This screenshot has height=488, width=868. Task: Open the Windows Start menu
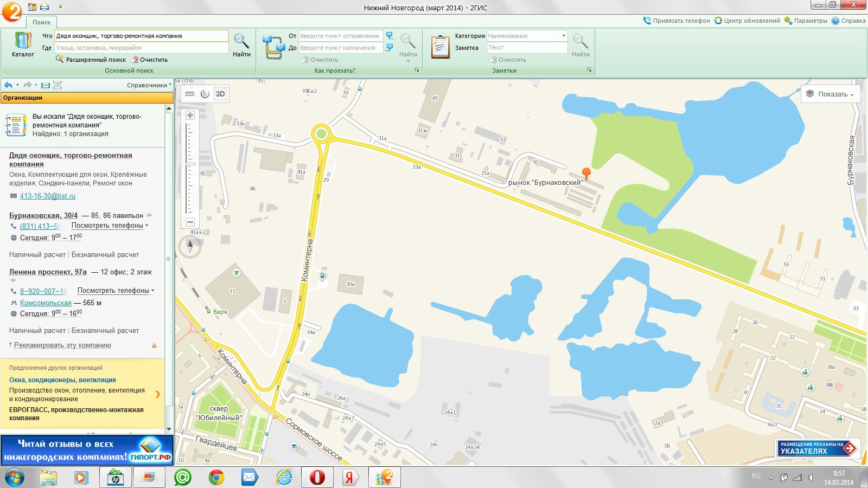(x=15, y=477)
